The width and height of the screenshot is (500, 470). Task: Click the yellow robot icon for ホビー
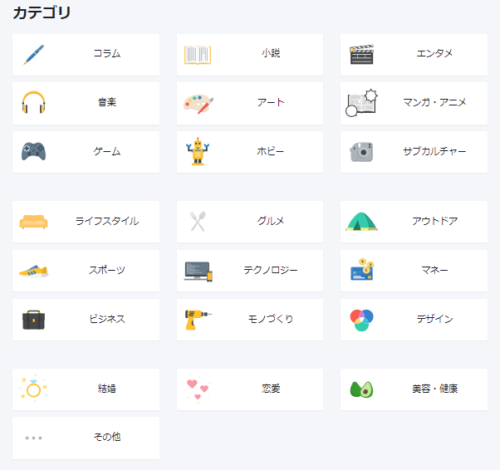198,151
